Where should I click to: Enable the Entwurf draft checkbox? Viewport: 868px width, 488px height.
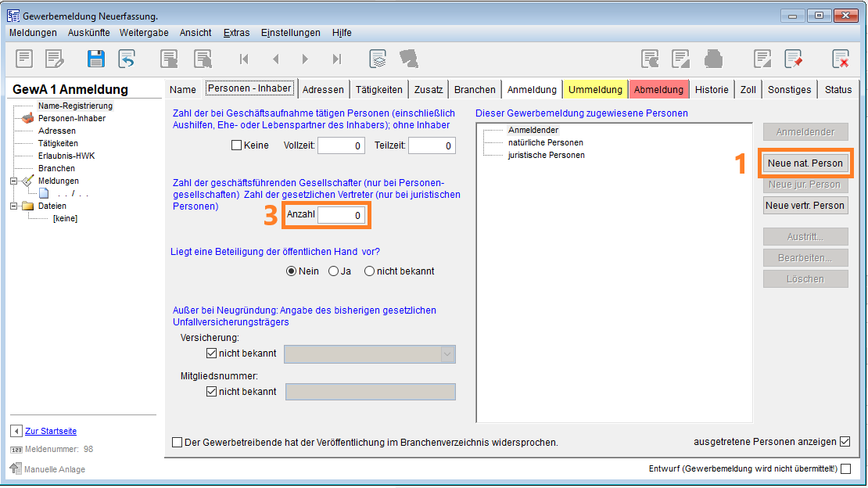click(845, 469)
